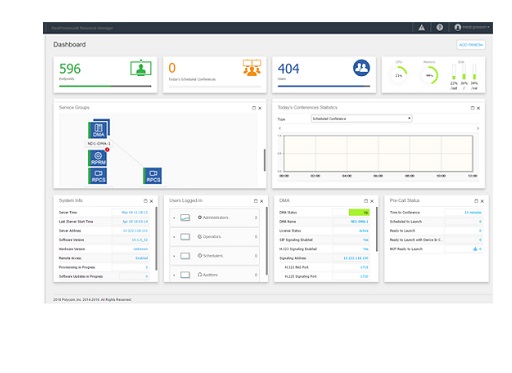Click the Remote Access Enabled value
This screenshot has width=512, height=373.
click(x=142, y=258)
